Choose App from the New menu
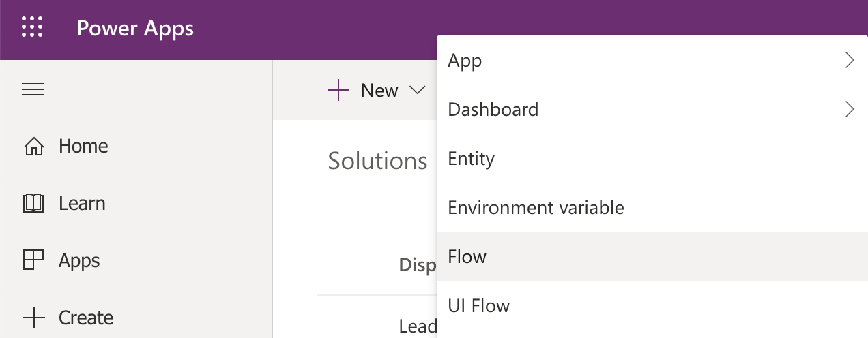Image resolution: width=868 pixels, height=338 pixels. pos(652,60)
